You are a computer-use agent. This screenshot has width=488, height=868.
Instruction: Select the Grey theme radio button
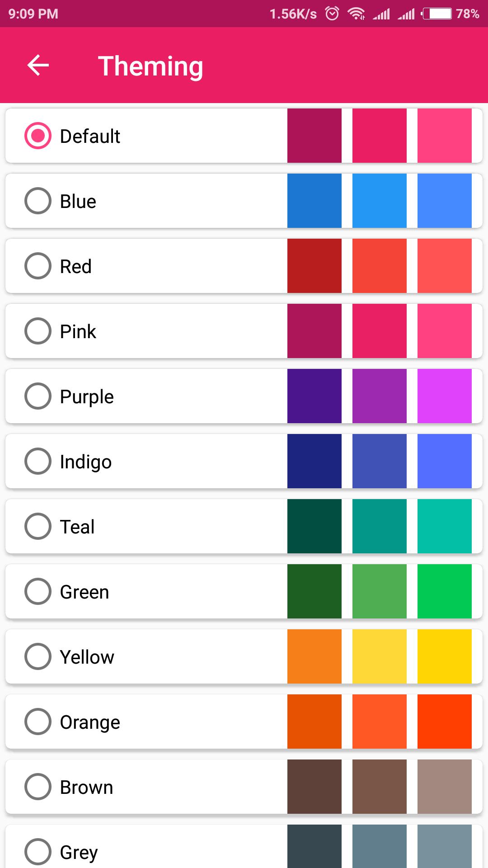click(38, 852)
